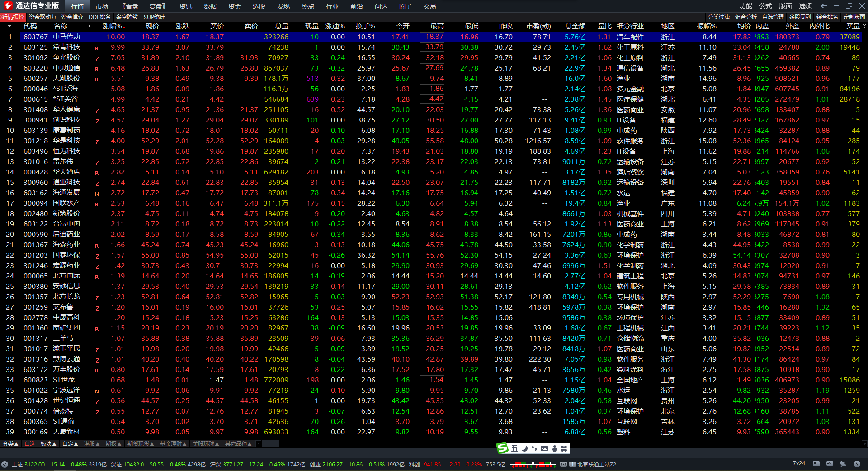Open the 选股 top menu tab
868x471 pixels.
click(x=259, y=6)
